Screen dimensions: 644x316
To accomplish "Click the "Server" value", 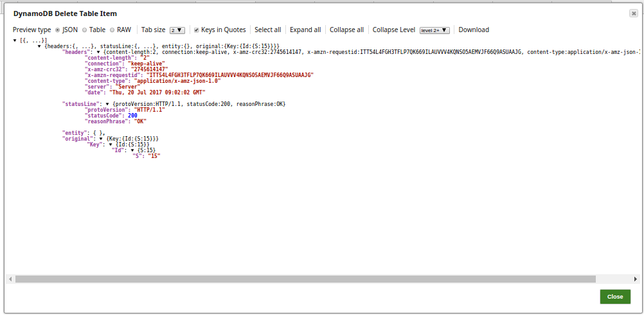I will pos(128,87).
